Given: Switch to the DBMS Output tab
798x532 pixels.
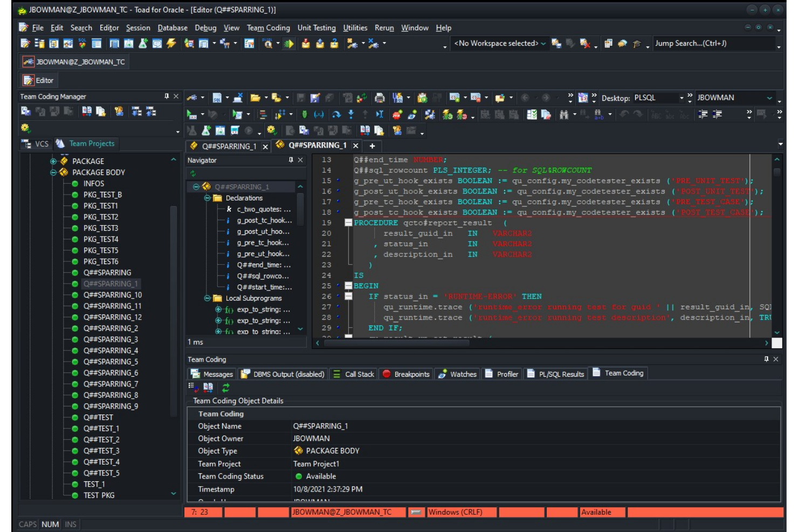Looking at the screenshot, I should (x=282, y=374).
